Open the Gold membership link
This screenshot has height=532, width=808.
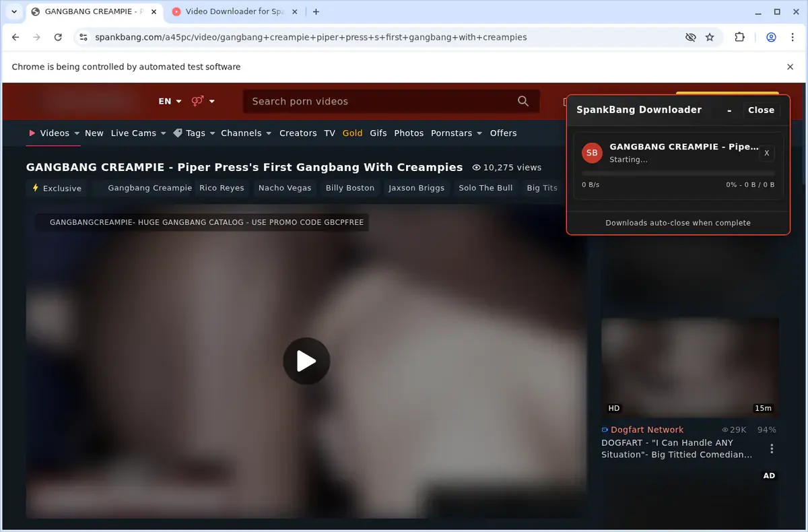(352, 133)
